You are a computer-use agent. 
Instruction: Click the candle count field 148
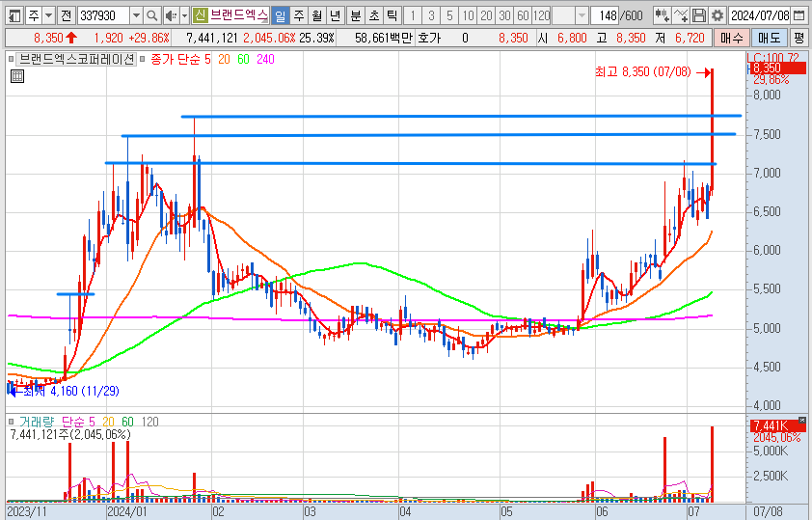[x=606, y=15]
